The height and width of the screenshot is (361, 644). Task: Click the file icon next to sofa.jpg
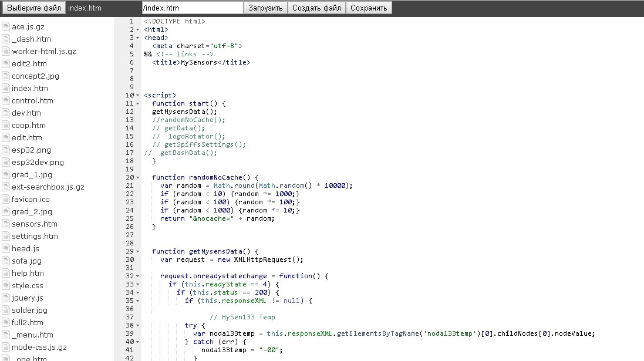6,261
